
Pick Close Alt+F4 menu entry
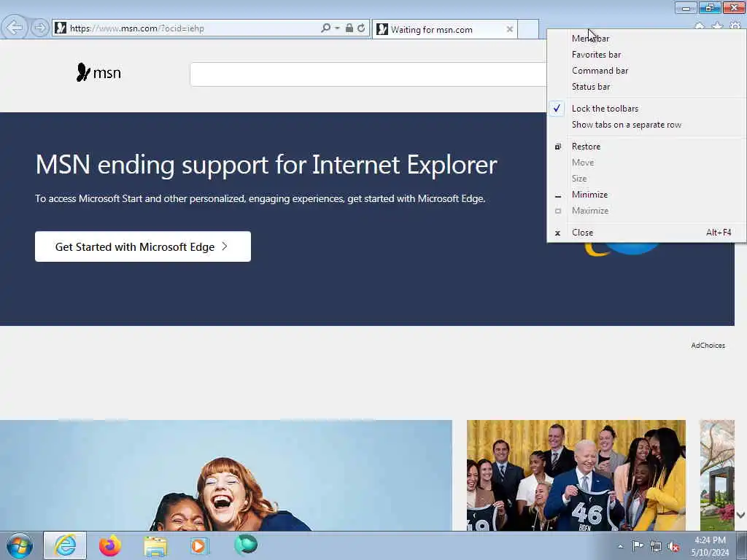(x=646, y=233)
